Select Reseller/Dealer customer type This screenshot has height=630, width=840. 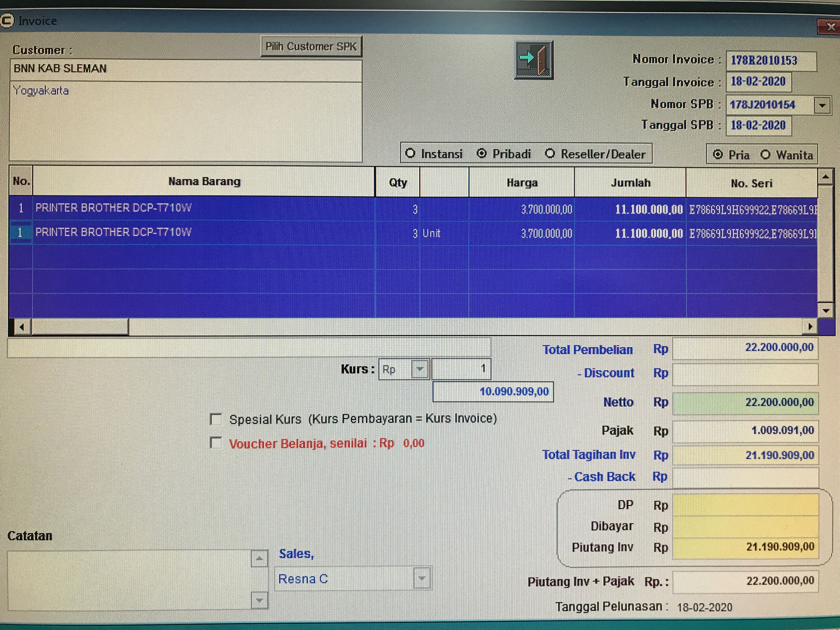550,154
